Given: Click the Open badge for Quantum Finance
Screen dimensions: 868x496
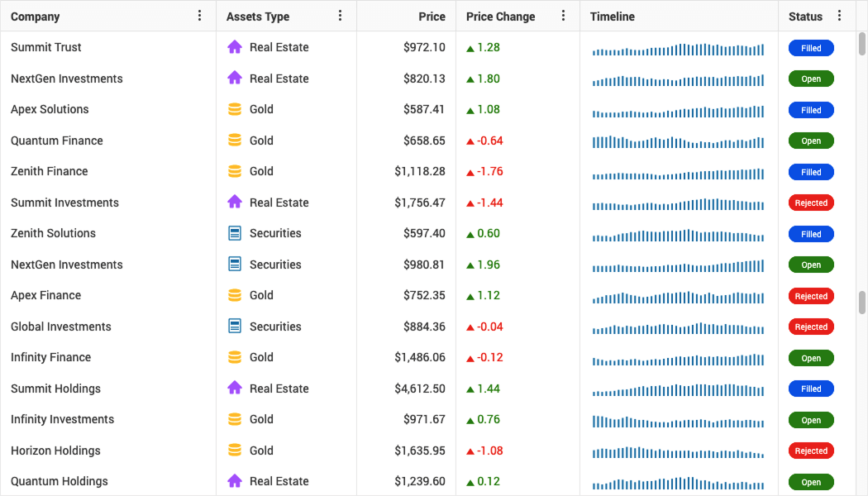Looking at the screenshot, I should pos(811,141).
